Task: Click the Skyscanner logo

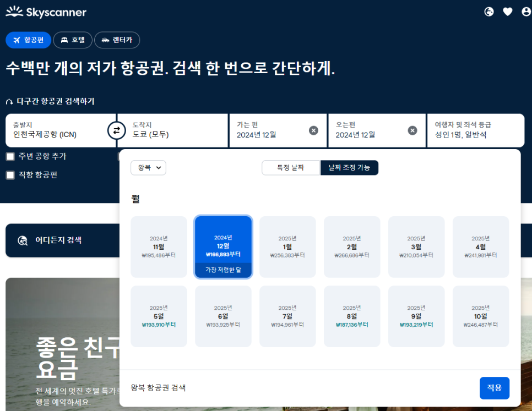Action: pos(46,12)
